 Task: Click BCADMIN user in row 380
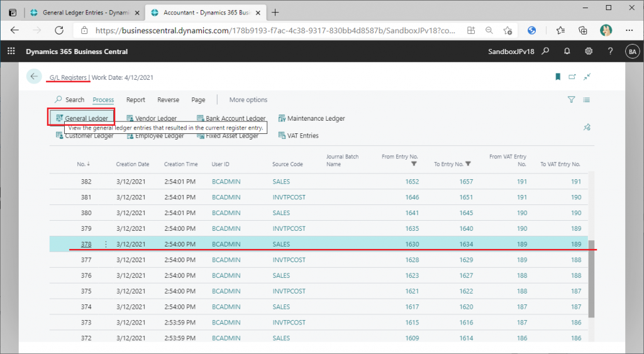(x=226, y=213)
